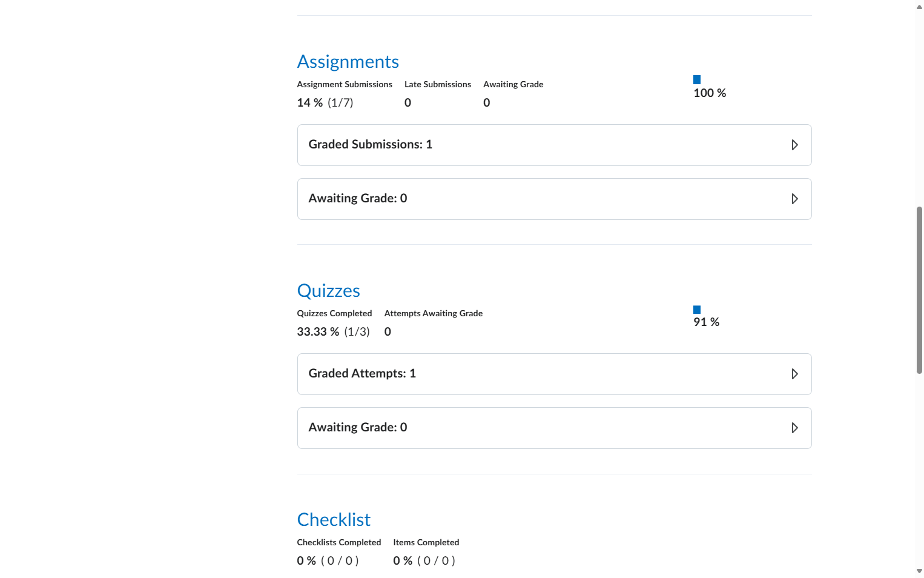
Task: Click the Assignment Submissions label
Action: pos(345,84)
